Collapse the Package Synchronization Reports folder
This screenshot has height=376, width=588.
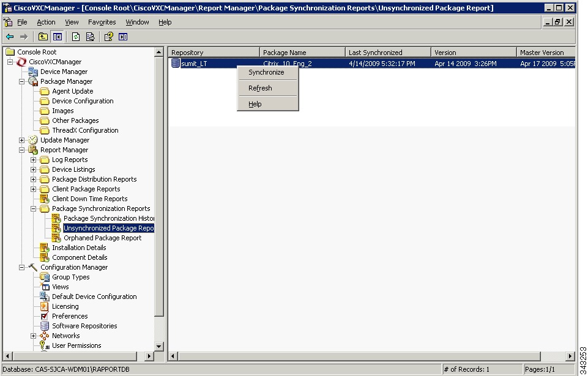point(34,208)
